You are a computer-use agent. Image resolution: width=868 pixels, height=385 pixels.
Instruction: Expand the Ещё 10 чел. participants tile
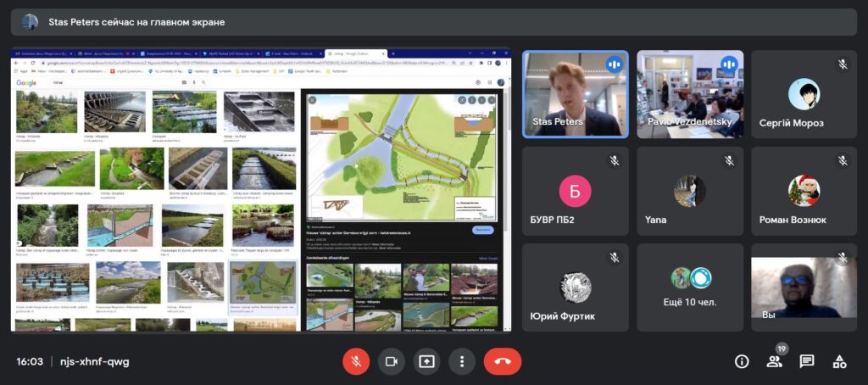point(690,287)
